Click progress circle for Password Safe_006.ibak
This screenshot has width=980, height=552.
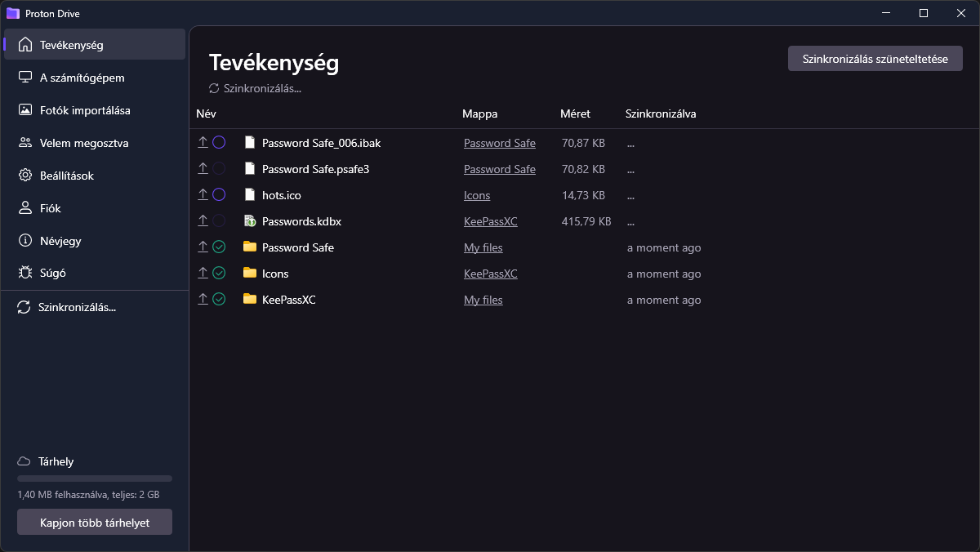[219, 143]
